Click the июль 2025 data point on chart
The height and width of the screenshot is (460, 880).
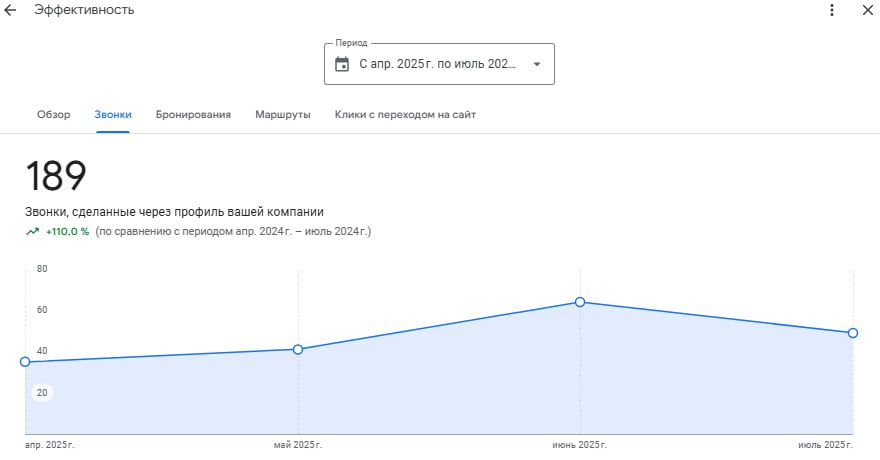click(853, 333)
